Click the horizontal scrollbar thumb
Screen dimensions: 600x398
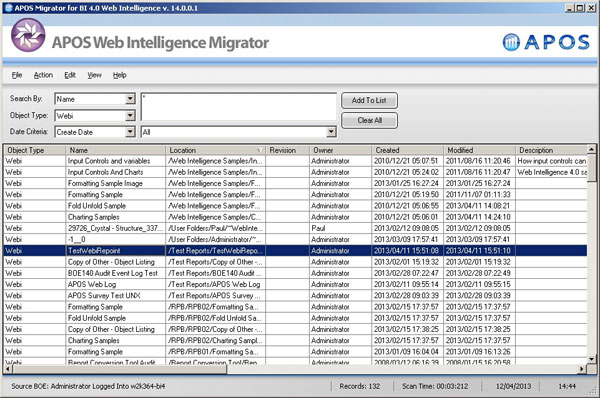[x=120, y=369]
